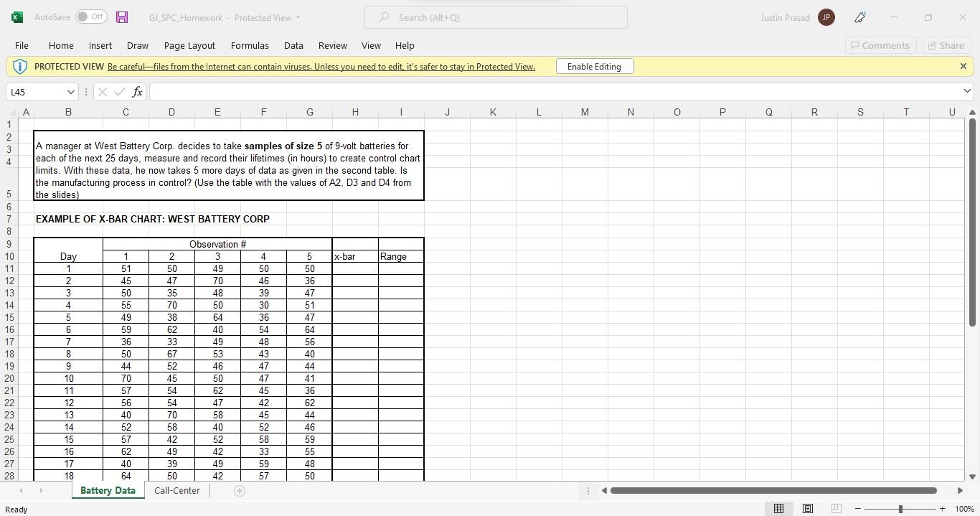Add a new sheet with plus icon
Viewport: 980px width, 516px height.
(240, 491)
